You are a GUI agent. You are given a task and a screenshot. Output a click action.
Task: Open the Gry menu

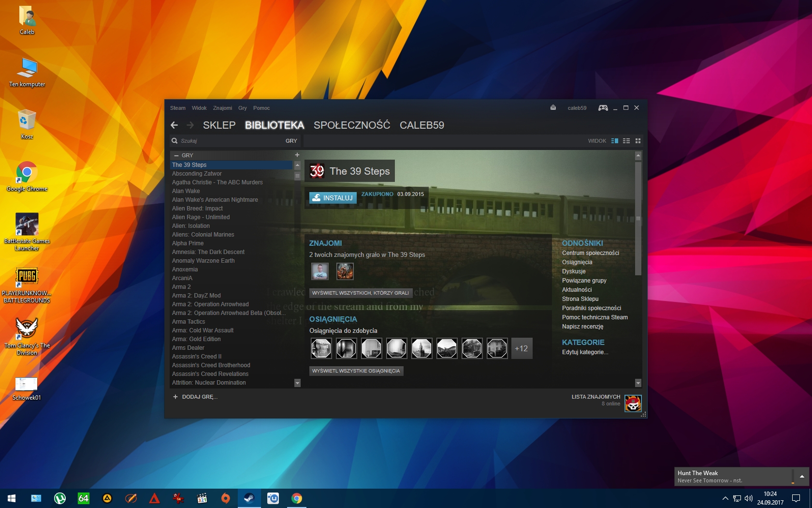pos(243,108)
